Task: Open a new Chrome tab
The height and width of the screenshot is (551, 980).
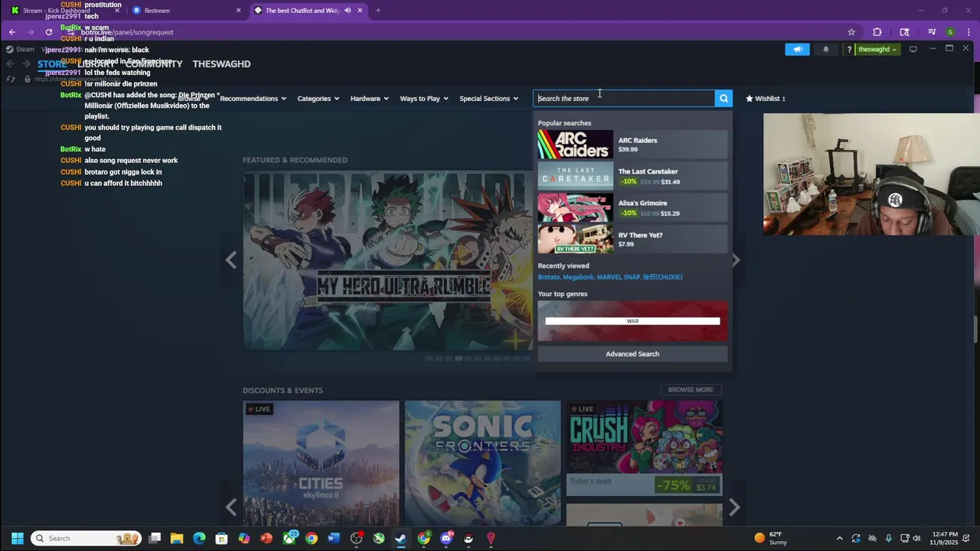Action: coord(377,11)
